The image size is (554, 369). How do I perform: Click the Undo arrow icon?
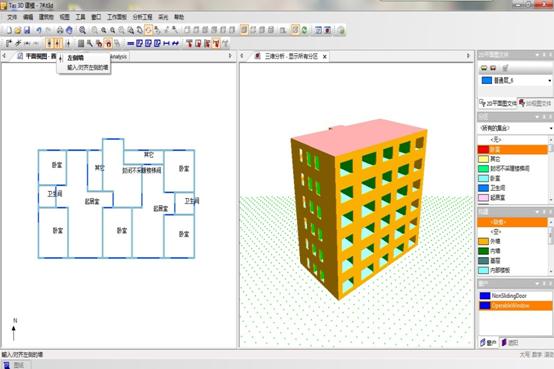39,30
